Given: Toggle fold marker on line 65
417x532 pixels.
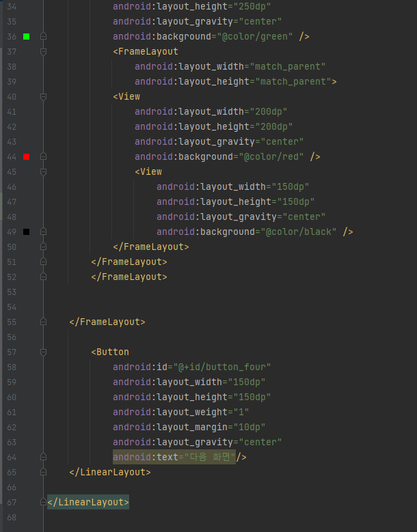Looking at the screenshot, I should (43, 473).
